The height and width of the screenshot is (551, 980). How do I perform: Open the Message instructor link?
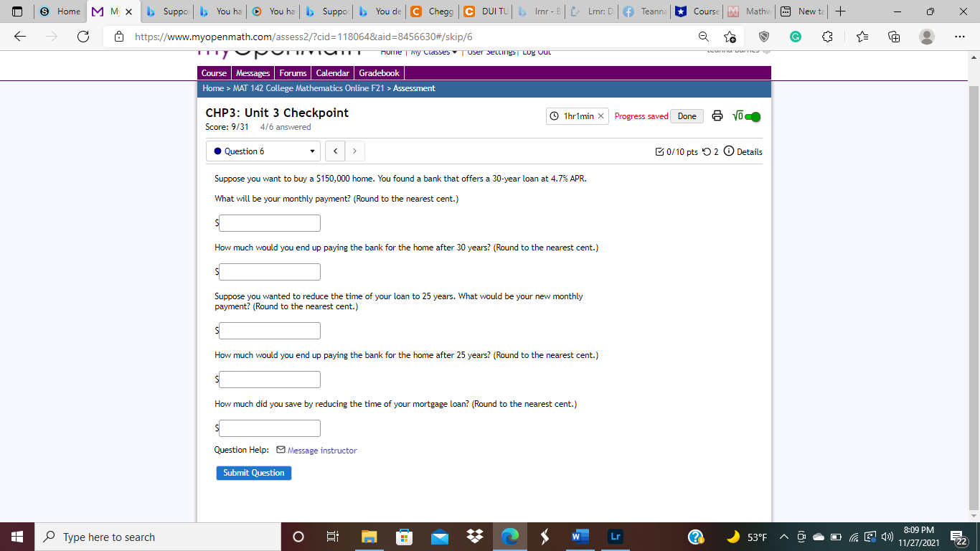tap(322, 451)
